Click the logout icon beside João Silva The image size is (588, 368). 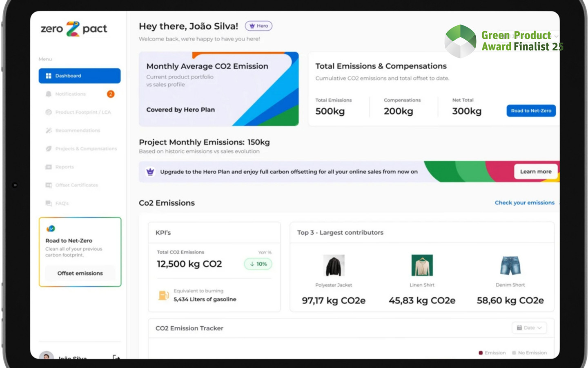116,357
